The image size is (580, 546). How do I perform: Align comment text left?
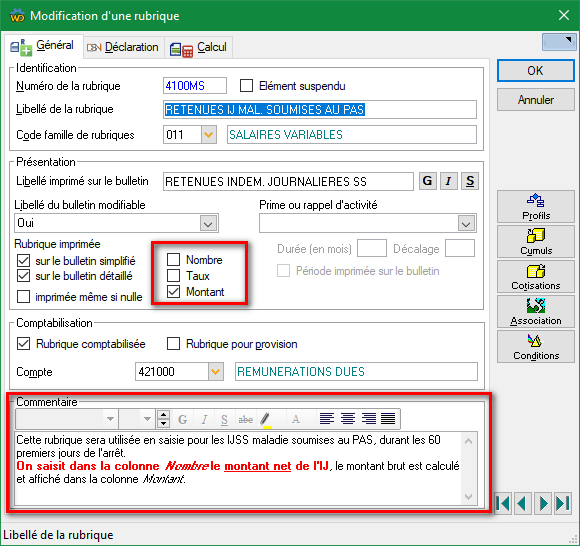tap(327, 419)
